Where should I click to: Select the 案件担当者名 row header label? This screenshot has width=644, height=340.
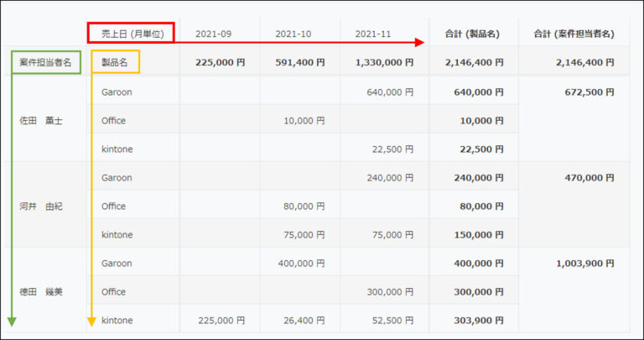45,62
